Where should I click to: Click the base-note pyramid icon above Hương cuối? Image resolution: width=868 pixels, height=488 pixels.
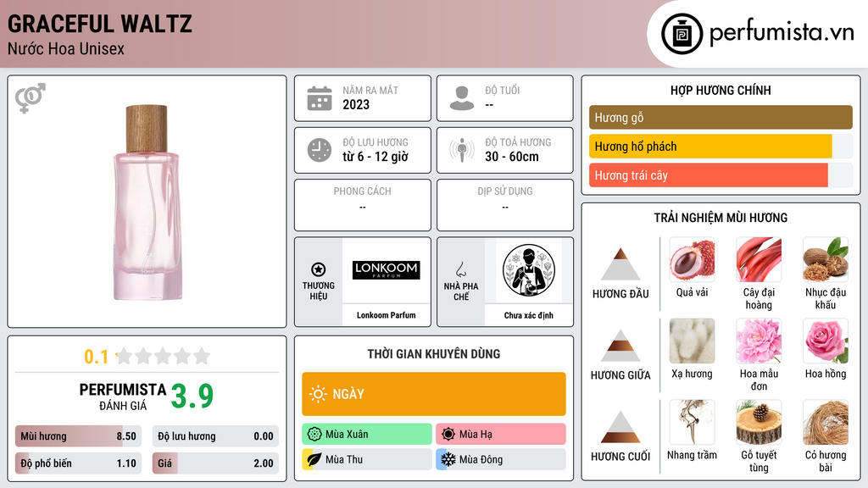click(620, 427)
